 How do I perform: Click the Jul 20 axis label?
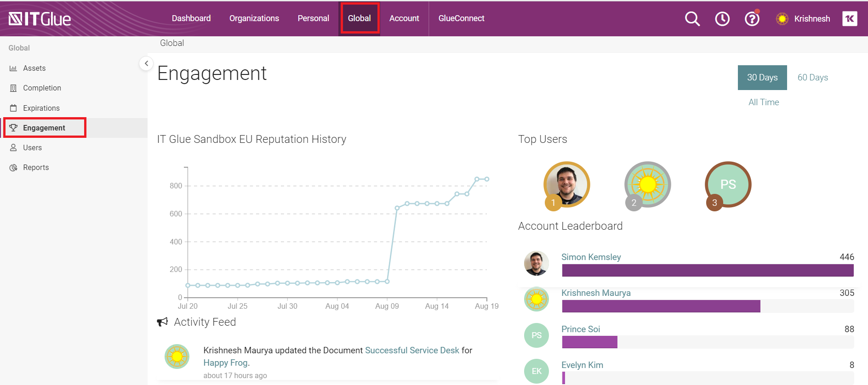188,306
